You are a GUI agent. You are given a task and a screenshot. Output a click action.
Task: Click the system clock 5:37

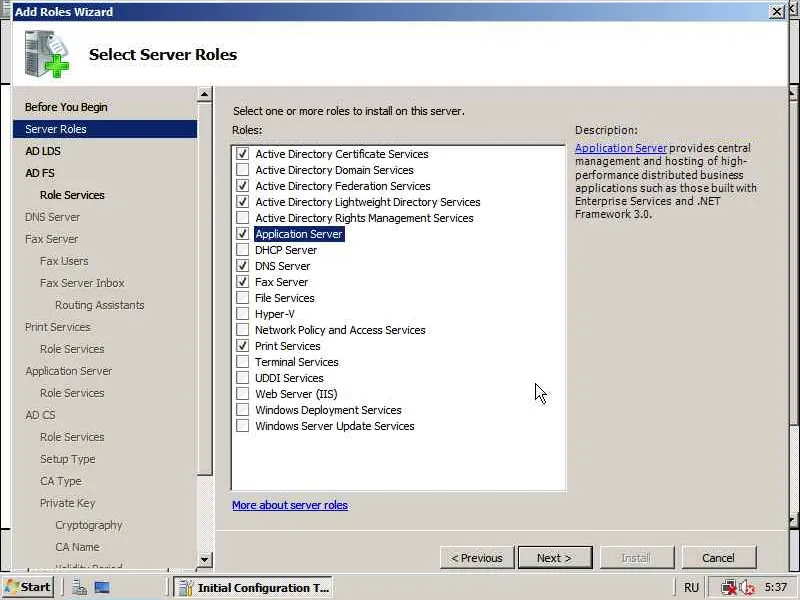click(776, 587)
